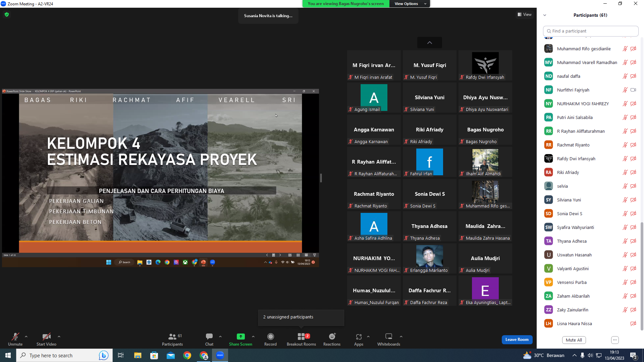Show hidden system tray icons
644x362 pixels.
575,355
